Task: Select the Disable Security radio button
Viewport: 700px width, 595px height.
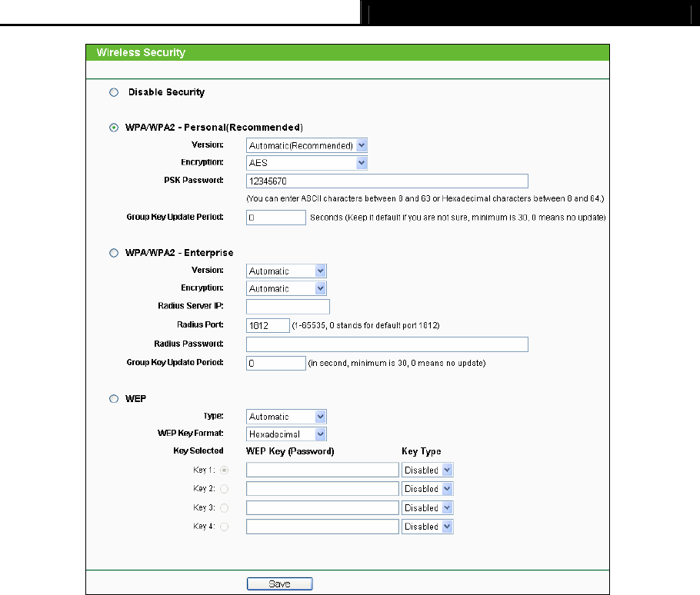Action: click(x=114, y=92)
